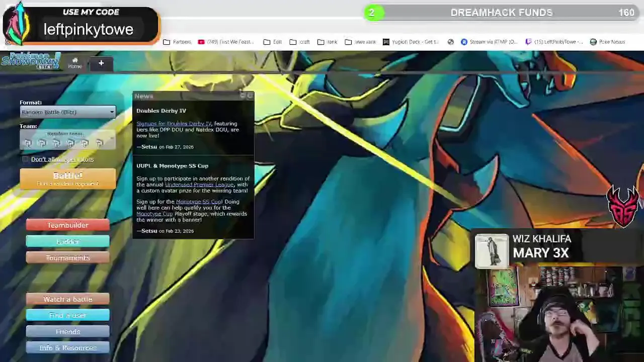
Task: Open the Edit bookmarks folder
Action: [x=273, y=42]
